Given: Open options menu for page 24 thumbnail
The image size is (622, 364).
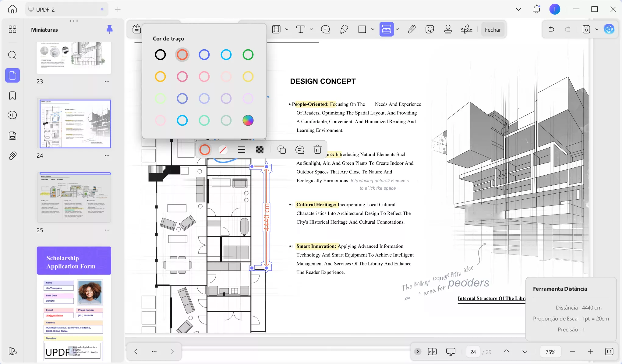Looking at the screenshot, I should click(107, 156).
